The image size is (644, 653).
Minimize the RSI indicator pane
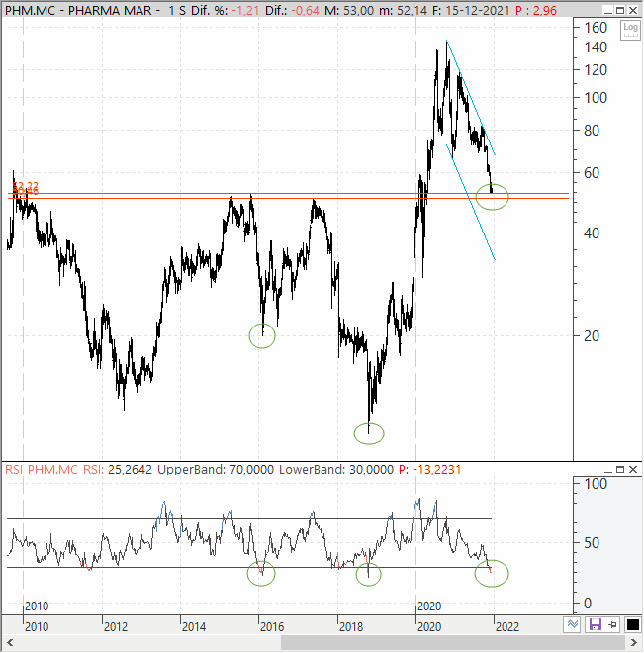click(607, 470)
